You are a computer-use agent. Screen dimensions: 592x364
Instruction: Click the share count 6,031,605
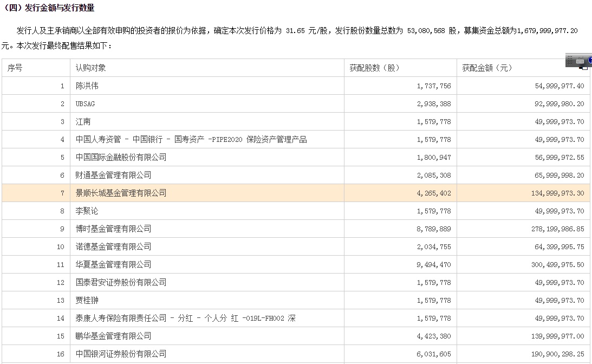coord(434,354)
